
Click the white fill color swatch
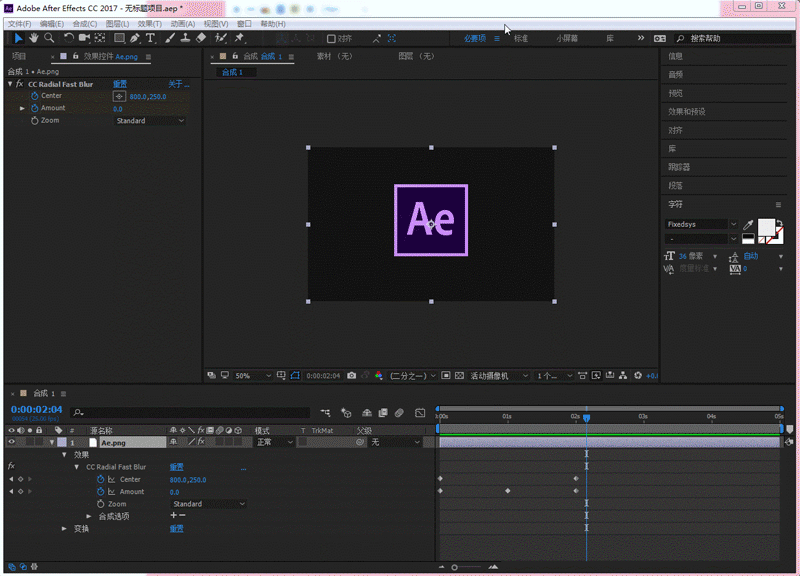click(766, 228)
